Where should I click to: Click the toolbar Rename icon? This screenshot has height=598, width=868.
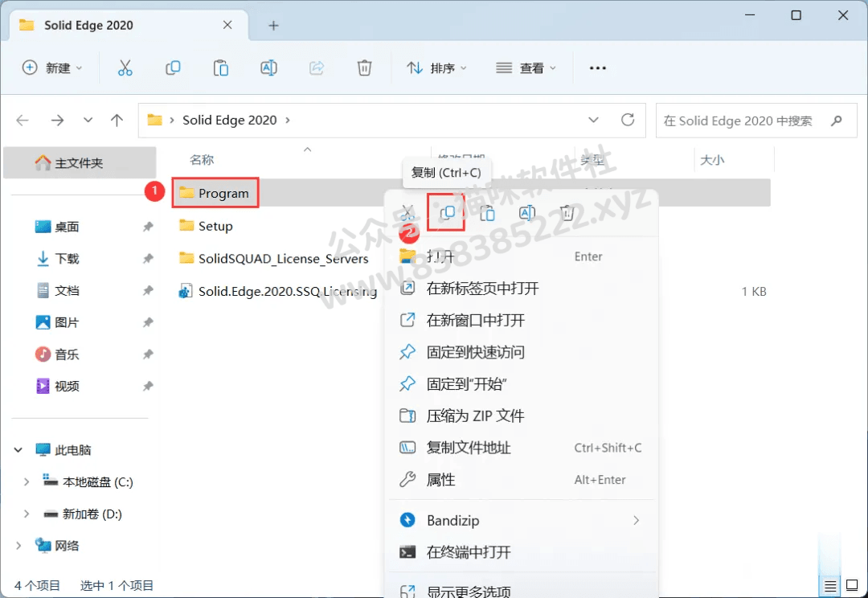pos(268,68)
